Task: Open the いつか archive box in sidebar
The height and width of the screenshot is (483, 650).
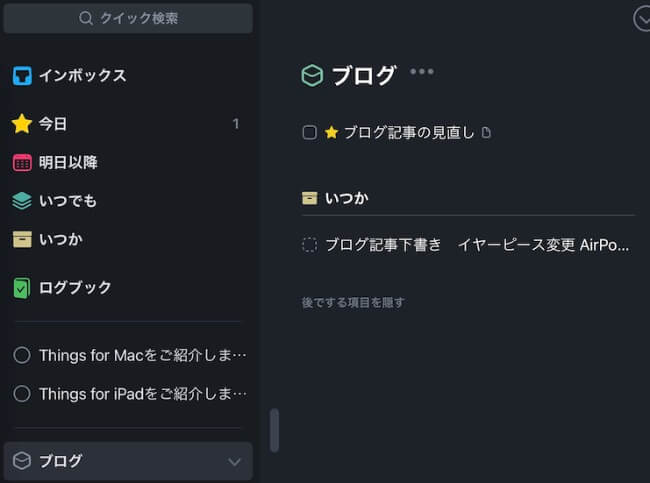Action: pyautogui.click(x=22, y=240)
